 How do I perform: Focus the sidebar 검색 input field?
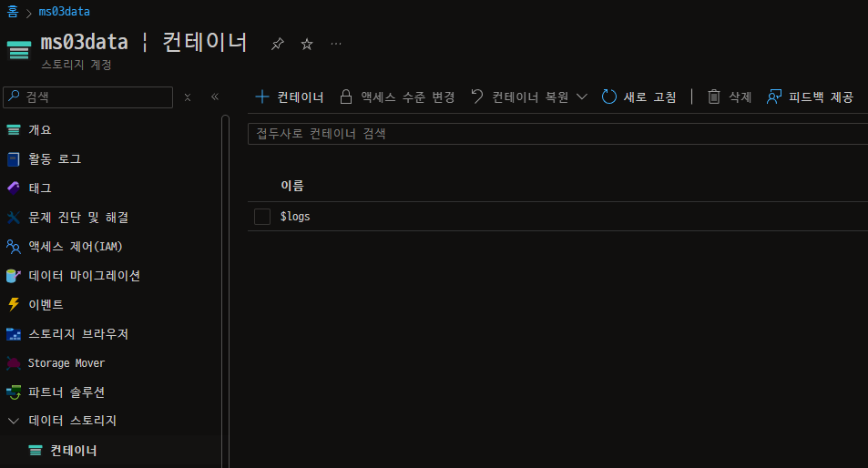[x=88, y=97]
